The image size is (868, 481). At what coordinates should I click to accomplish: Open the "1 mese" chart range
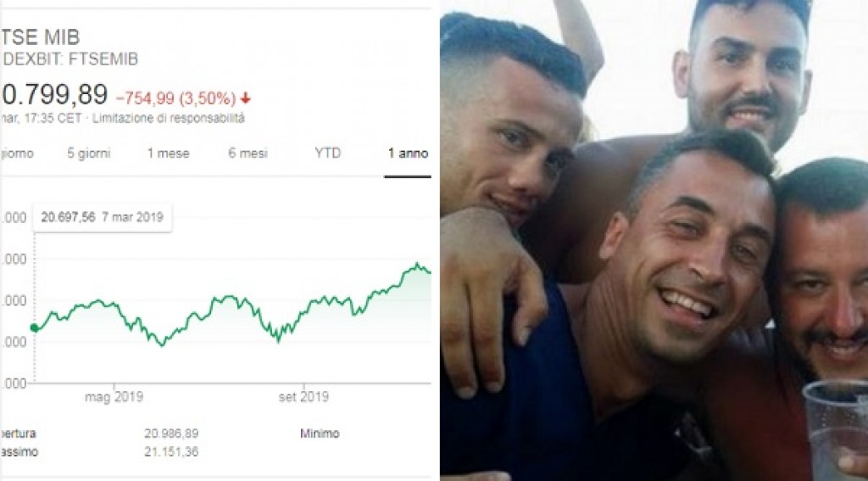[169, 154]
